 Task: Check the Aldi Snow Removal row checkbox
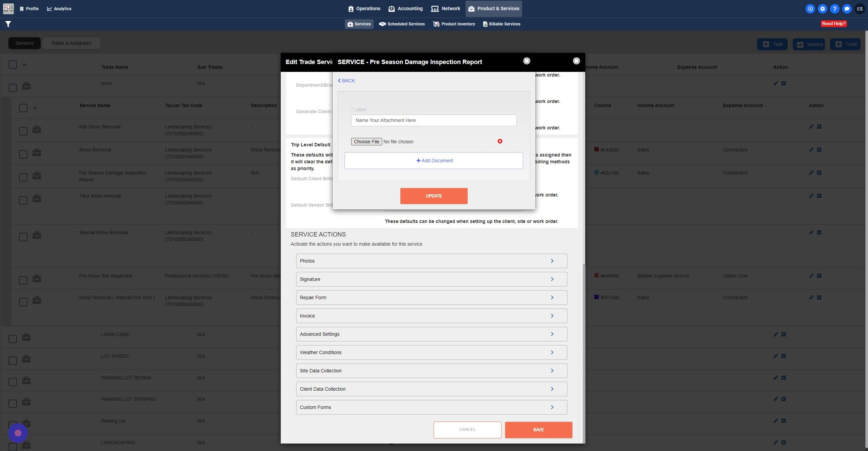point(23,131)
